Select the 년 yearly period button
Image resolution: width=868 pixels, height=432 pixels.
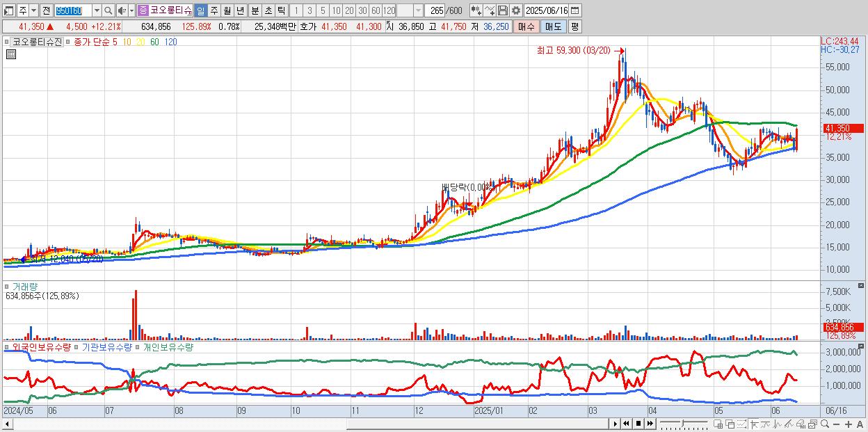coord(240,10)
